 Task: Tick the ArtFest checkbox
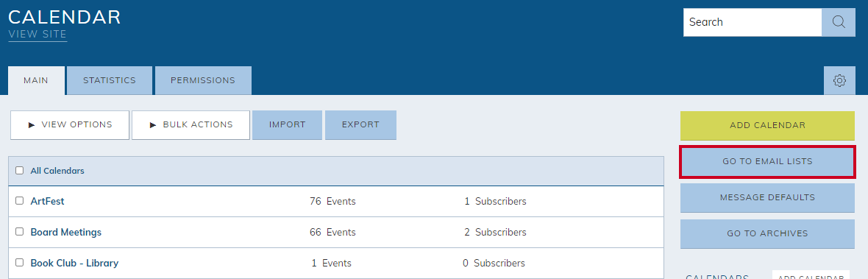click(x=19, y=201)
